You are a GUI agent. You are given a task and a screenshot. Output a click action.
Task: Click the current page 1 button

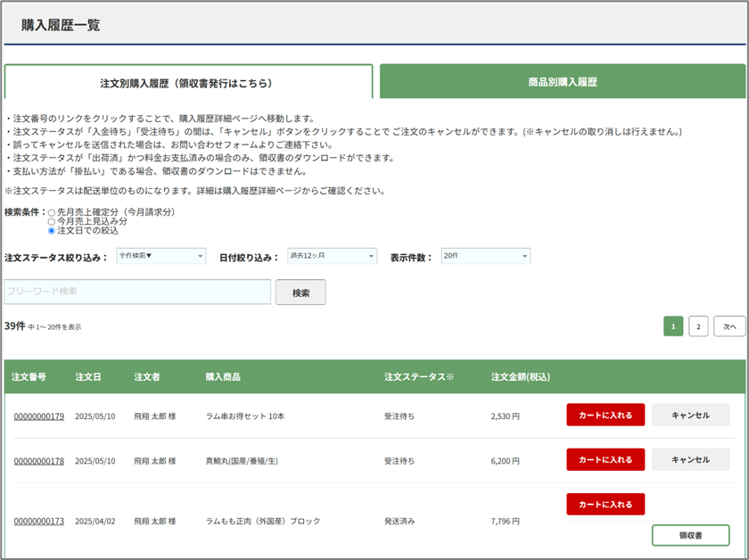click(673, 326)
